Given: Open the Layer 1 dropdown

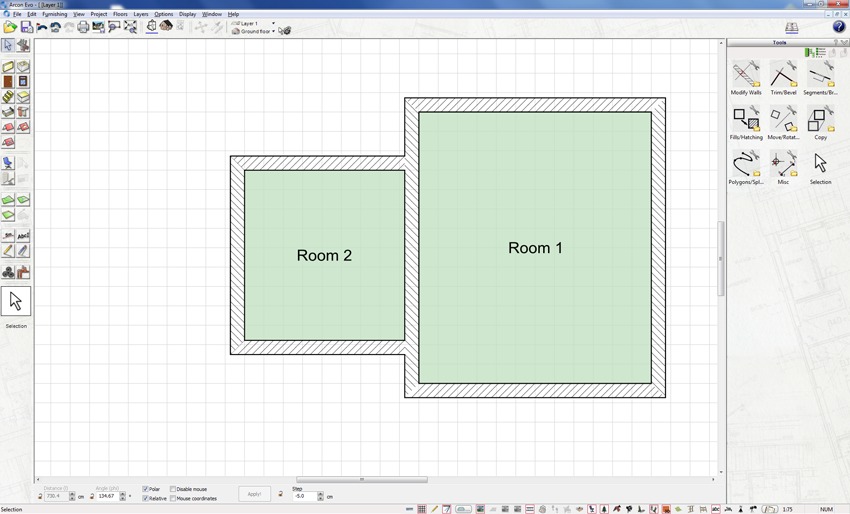Looking at the screenshot, I should 273,24.
